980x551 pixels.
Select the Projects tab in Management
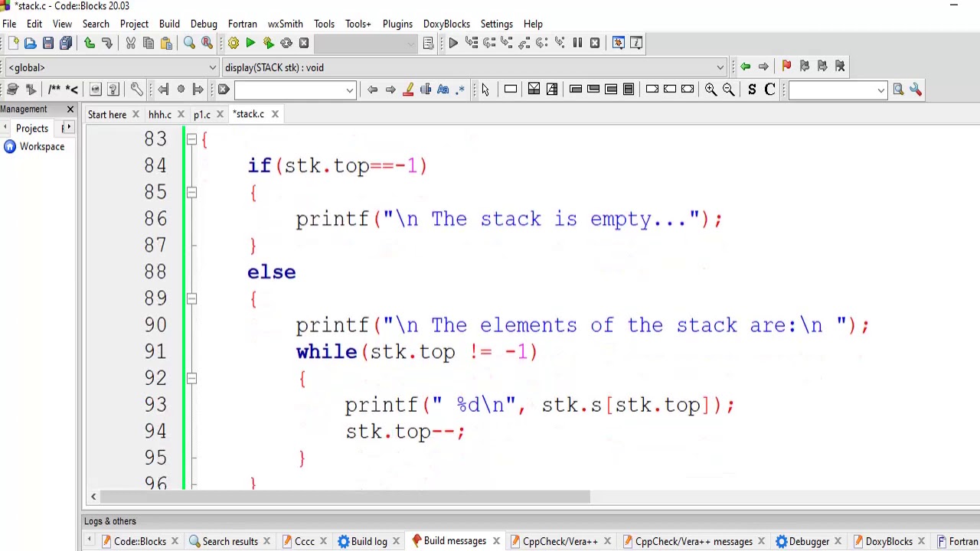[32, 129]
